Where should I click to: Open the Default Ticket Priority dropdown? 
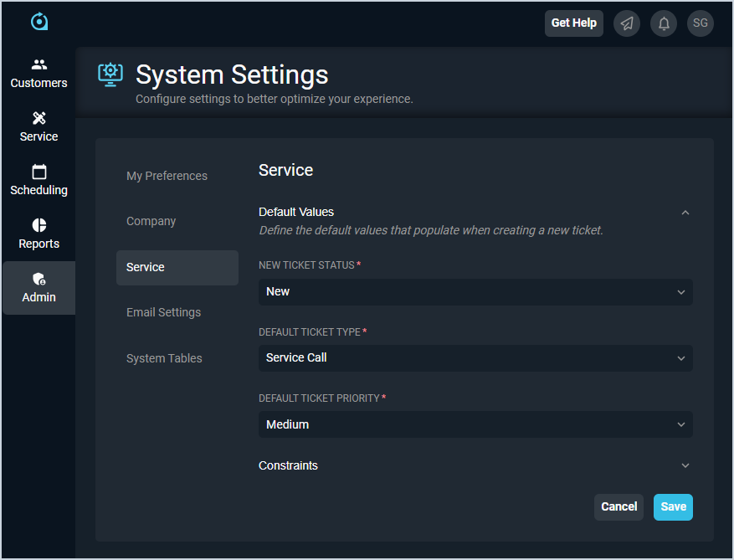click(x=475, y=424)
